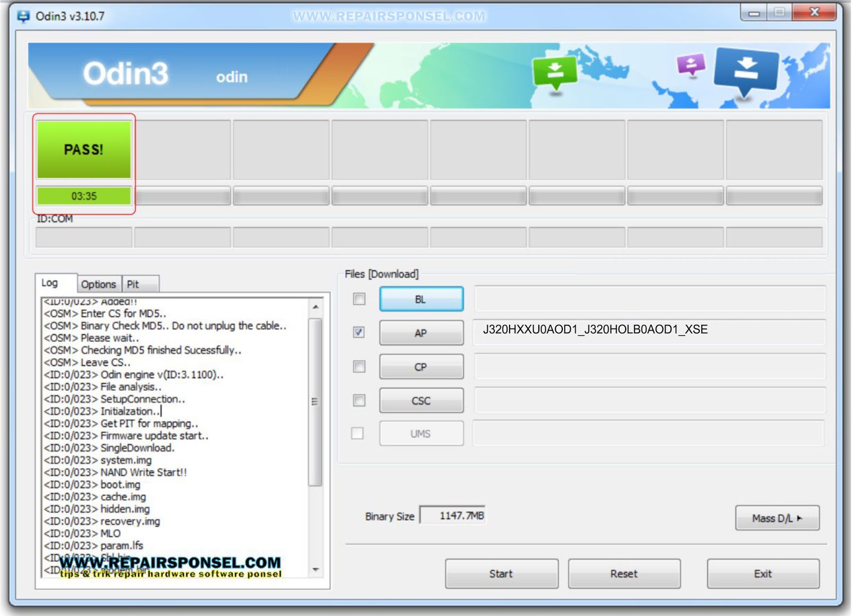Click log line 'Binary Check MD5.. Do not unplug the cable..'
This screenshot has width=852, height=616.
165,325
